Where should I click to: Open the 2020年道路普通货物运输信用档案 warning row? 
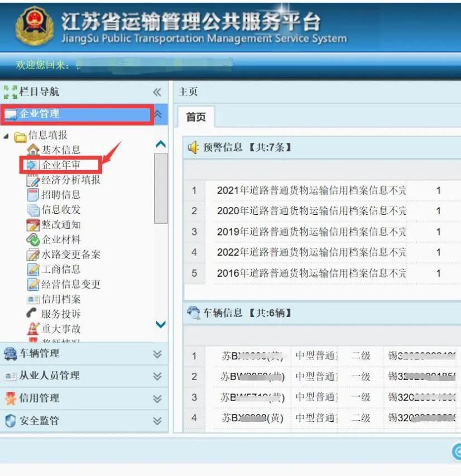click(x=311, y=211)
